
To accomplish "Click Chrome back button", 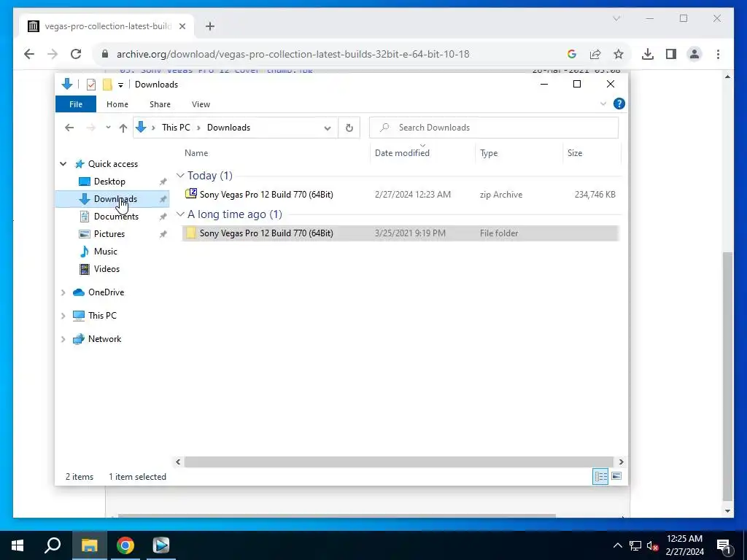I will pos(29,54).
